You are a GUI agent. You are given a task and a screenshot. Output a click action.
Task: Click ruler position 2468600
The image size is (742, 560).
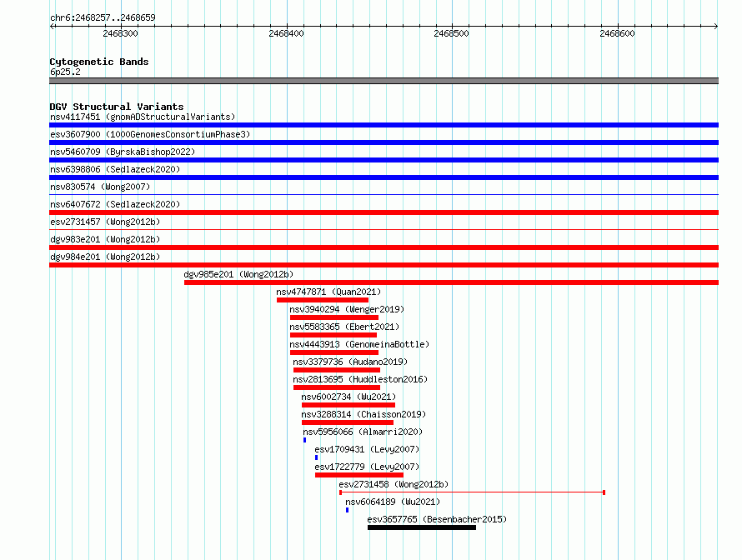point(617,33)
